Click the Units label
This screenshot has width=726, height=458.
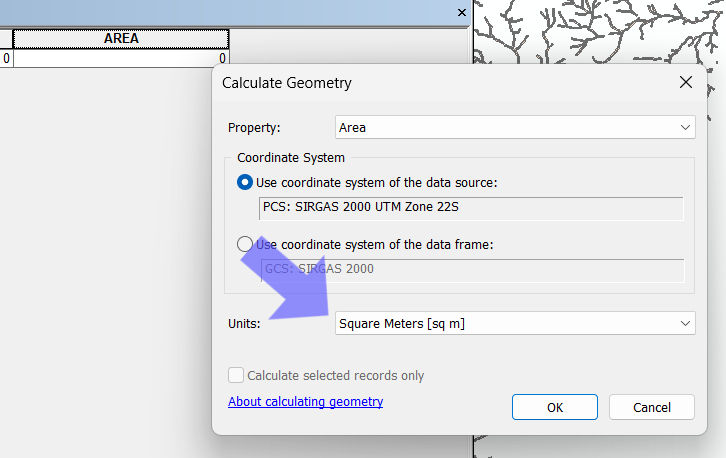click(244, 323)
